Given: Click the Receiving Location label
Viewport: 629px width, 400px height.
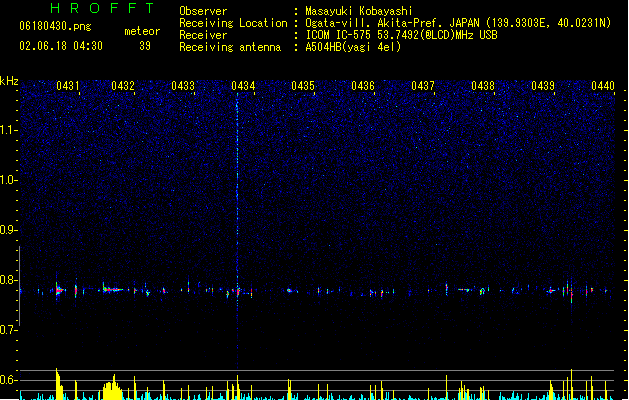Looking at the screenshot, I should tap(233, 23).
